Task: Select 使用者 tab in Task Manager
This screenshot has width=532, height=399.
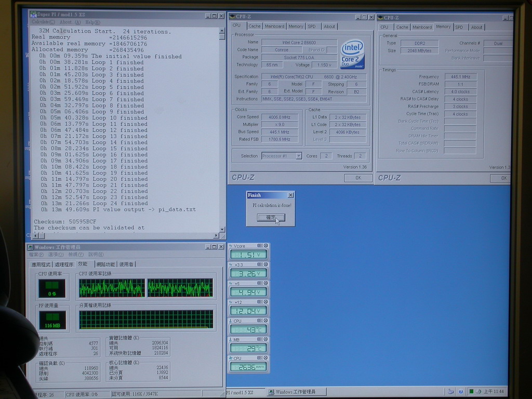Action: coord(126,264)
